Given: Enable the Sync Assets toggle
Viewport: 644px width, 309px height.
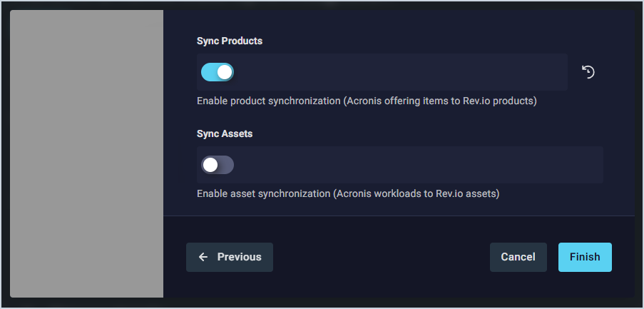Looking at the screenshot, I should pyautogui.click(x=218, y=166).
